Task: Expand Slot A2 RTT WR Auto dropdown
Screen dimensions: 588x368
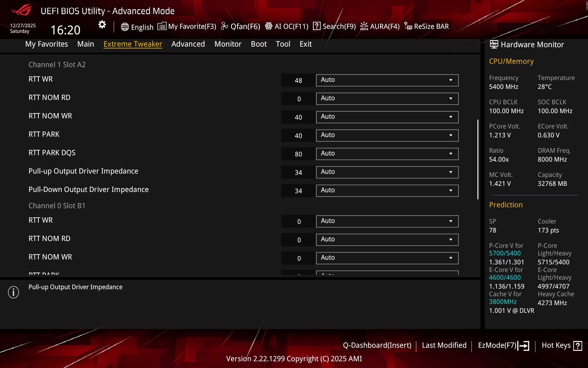Action: pos(387,80)
